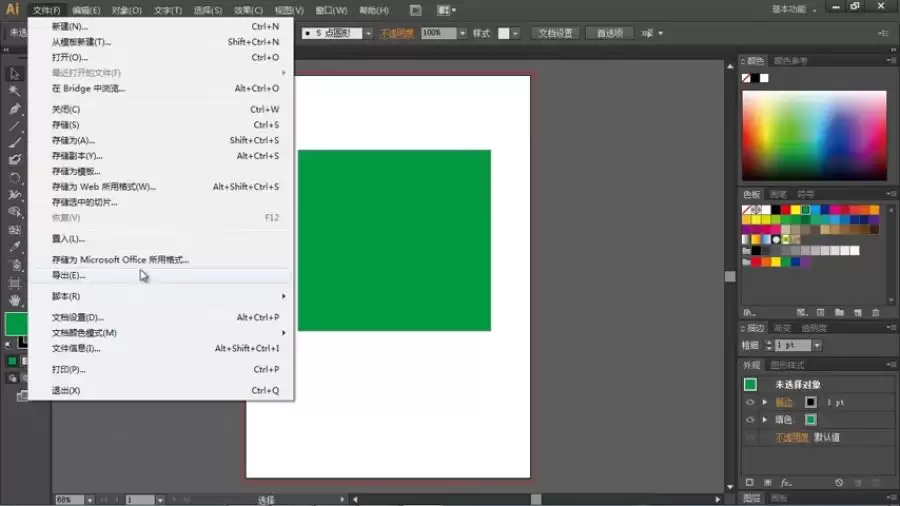Open the Swatches panel flyout menu icon
This screenshot has width=900, height=506.
[x=891, y=194]
